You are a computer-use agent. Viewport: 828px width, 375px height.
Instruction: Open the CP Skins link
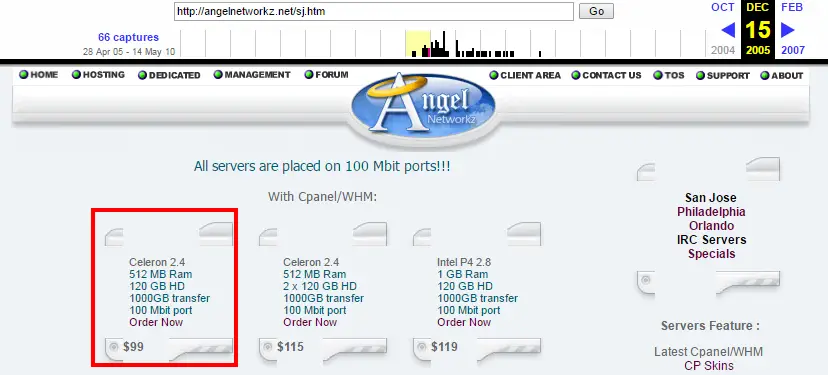click(709, 365)
